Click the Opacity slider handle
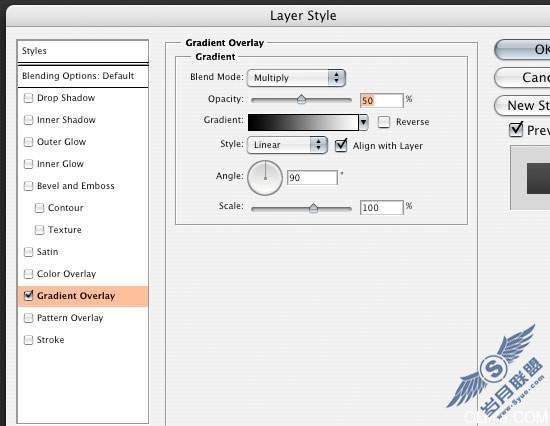This screenshot has width=550, height=426. [301, 100]
